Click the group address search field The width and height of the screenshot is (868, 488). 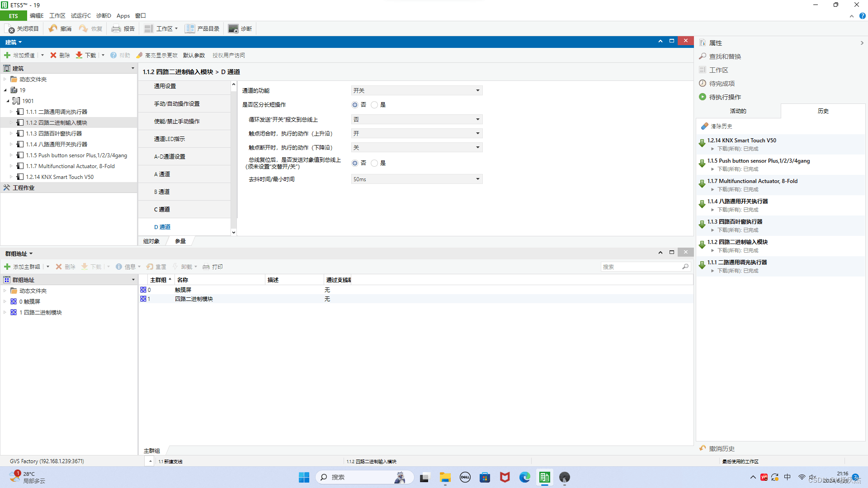coord(641,267)
